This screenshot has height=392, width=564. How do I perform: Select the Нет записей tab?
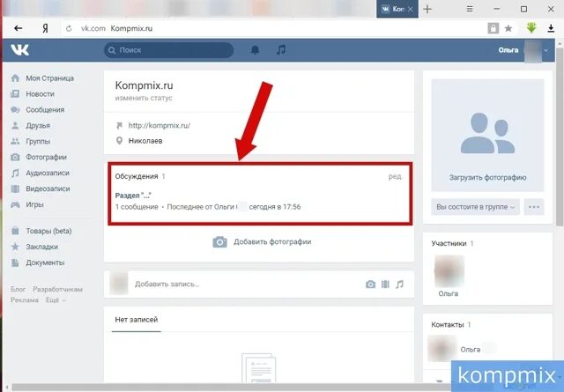[137, 320]
